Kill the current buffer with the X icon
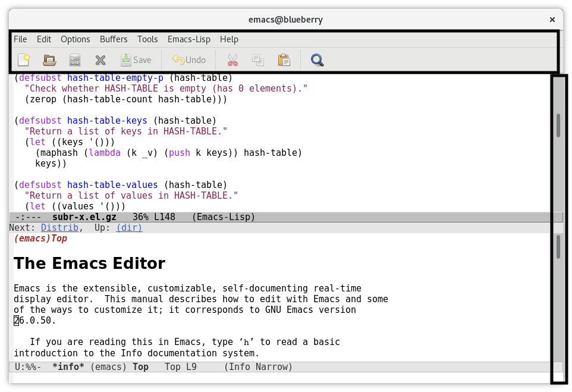Viewport: 572px width, 392px height. click(x=100, y=59)
